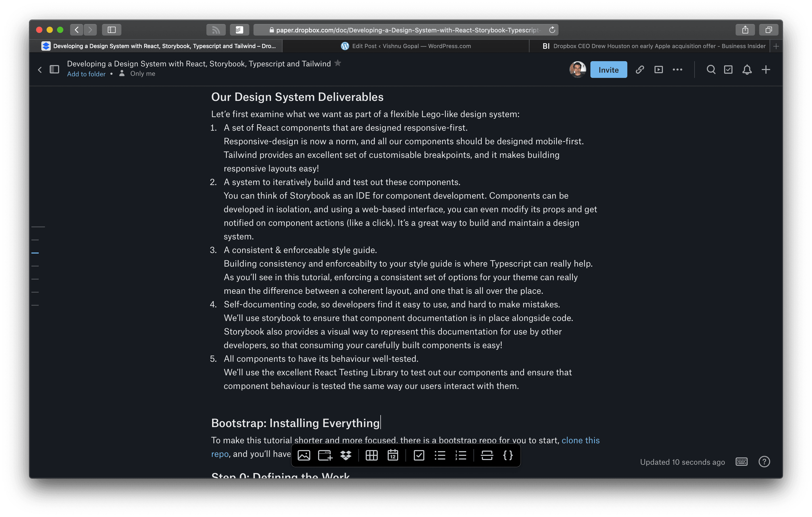Open the more options ellipsis menu

click(677, 70)
